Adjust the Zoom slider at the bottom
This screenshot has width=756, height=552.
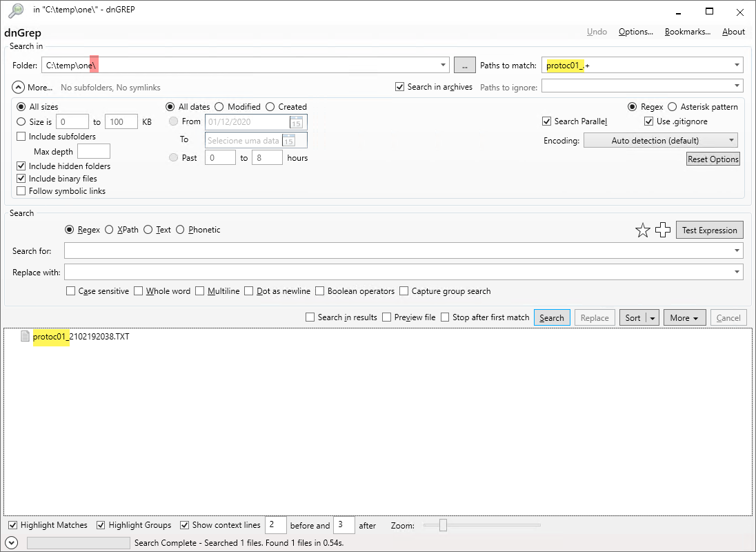(443, 525)
